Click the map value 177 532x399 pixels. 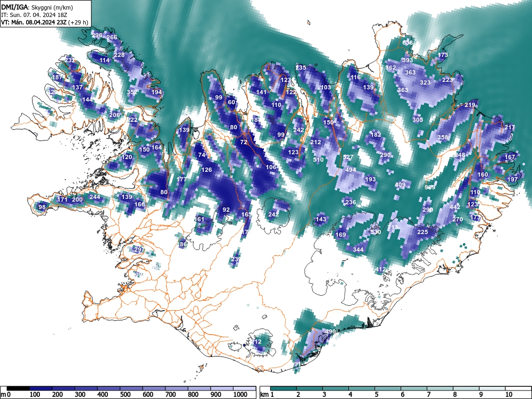pos(181,179)
